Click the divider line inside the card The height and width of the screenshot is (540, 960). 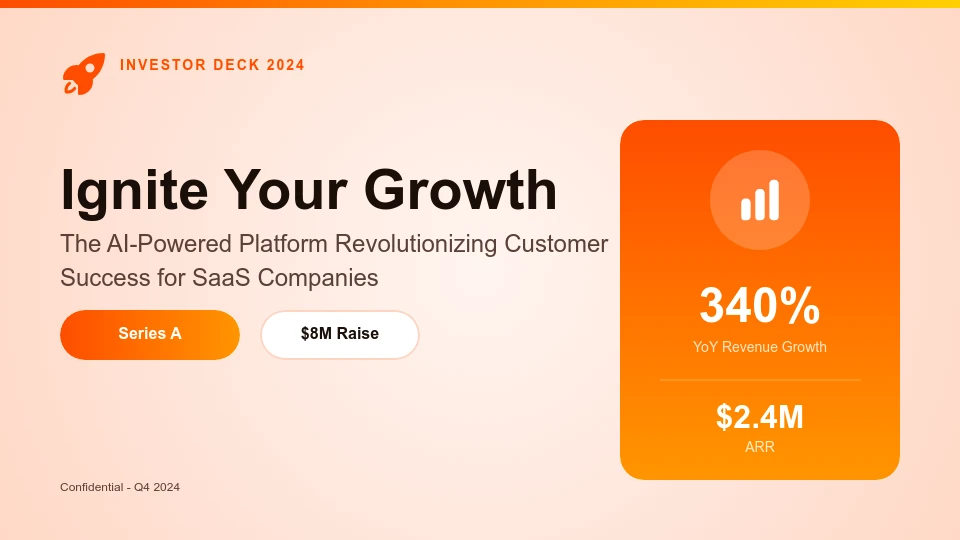[760, 380]
